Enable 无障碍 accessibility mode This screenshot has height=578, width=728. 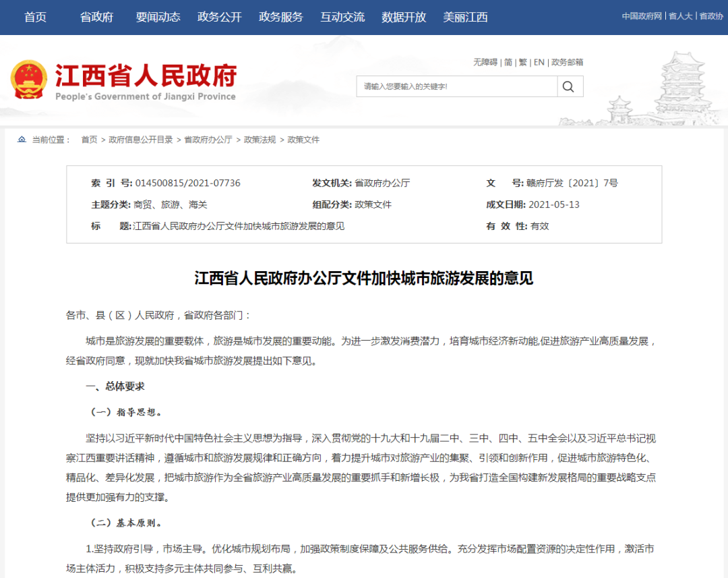485,62
